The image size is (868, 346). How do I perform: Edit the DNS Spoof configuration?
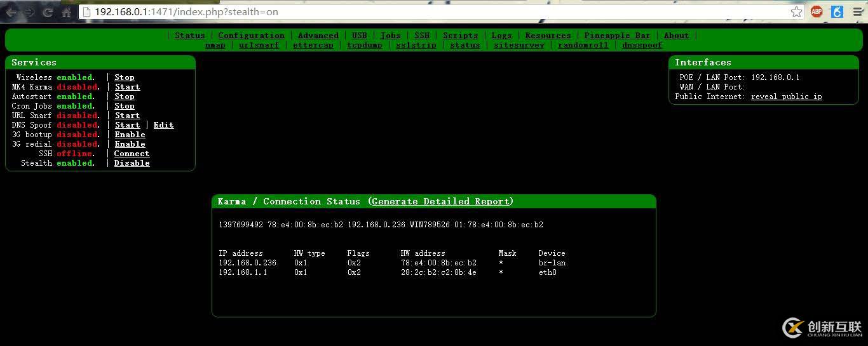click(163, 125)
